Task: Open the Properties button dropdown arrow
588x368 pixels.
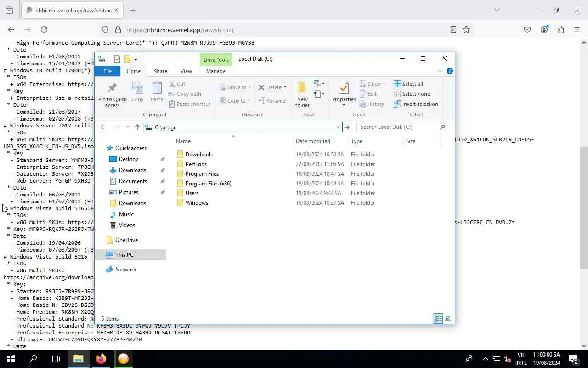Action: tap(344, 105)
